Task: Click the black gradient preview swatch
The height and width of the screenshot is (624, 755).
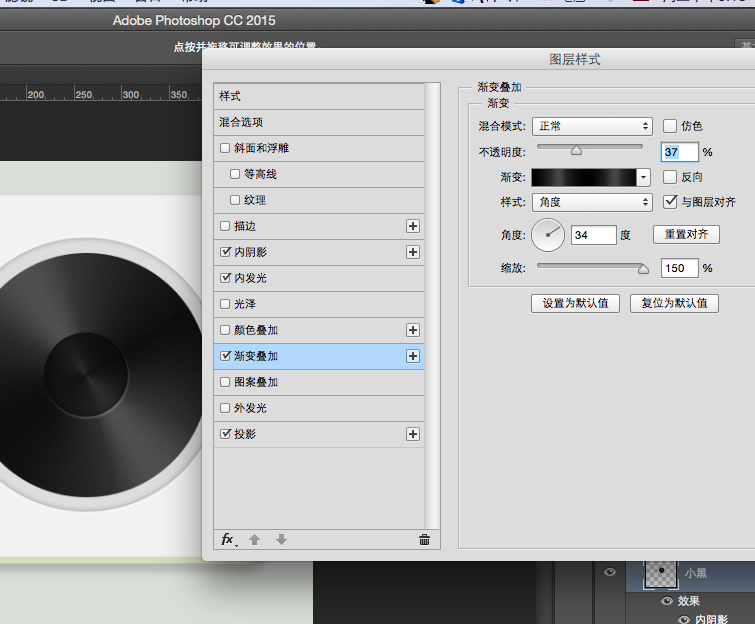Action: pyautogui.click(x=584, y=177)
